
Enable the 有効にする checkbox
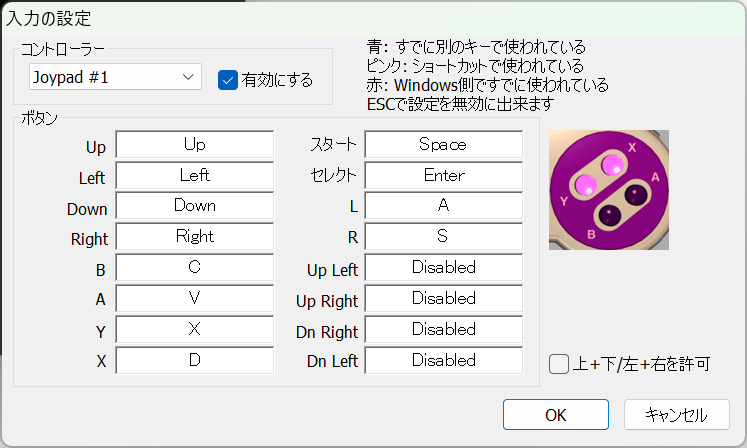coord(227,79)
